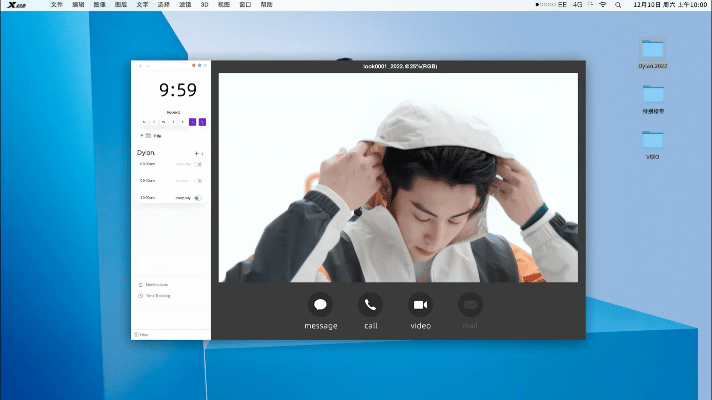
Task: Start a video call with the camera icon
Action: [420, 305]
